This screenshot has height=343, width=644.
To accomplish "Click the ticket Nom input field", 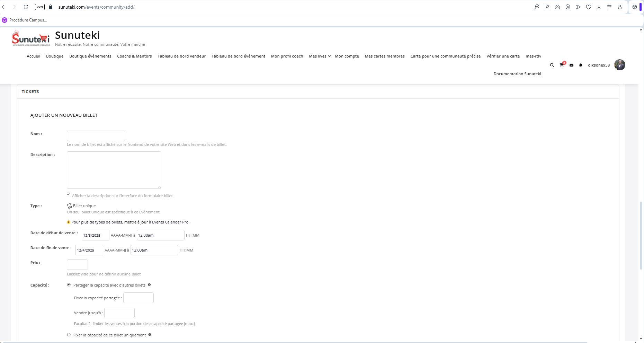I will [x=96, y=136].
